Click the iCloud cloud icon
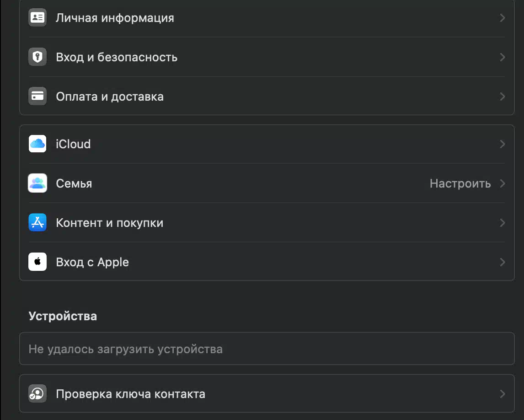The height and width of the screenshot is (420, 524). [x=37, y=144]
